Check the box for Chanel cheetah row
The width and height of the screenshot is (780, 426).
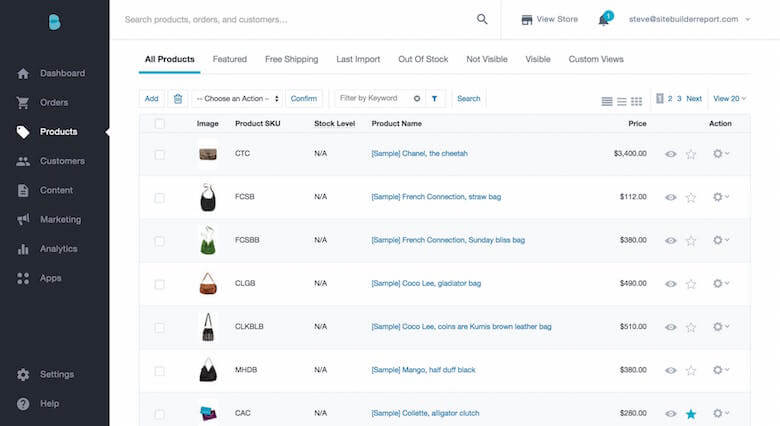click(x=160, y=155)
